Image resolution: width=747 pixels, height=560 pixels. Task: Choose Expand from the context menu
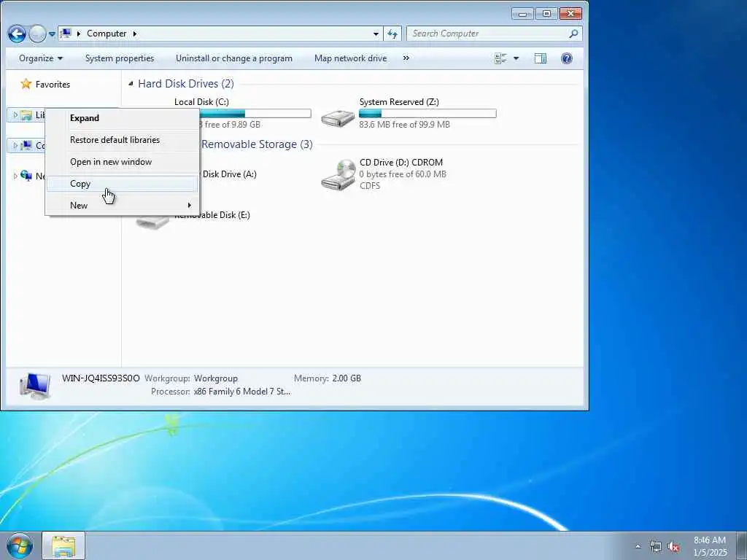[122, 118]
